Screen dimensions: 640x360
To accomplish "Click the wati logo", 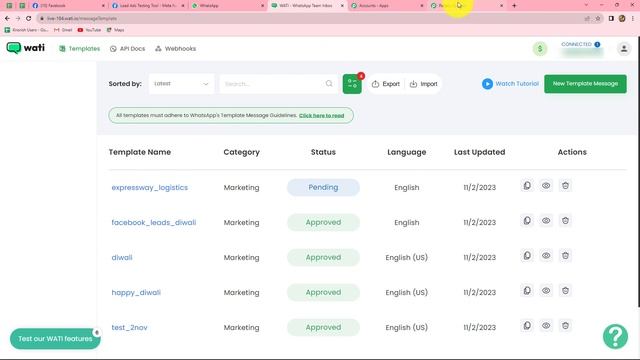I will click(26, 48).
